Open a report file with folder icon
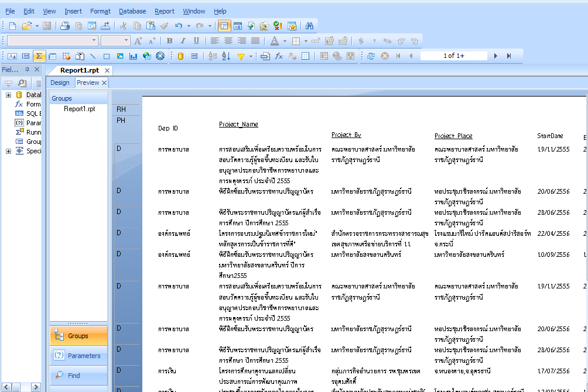 click(x=26, y=26)
